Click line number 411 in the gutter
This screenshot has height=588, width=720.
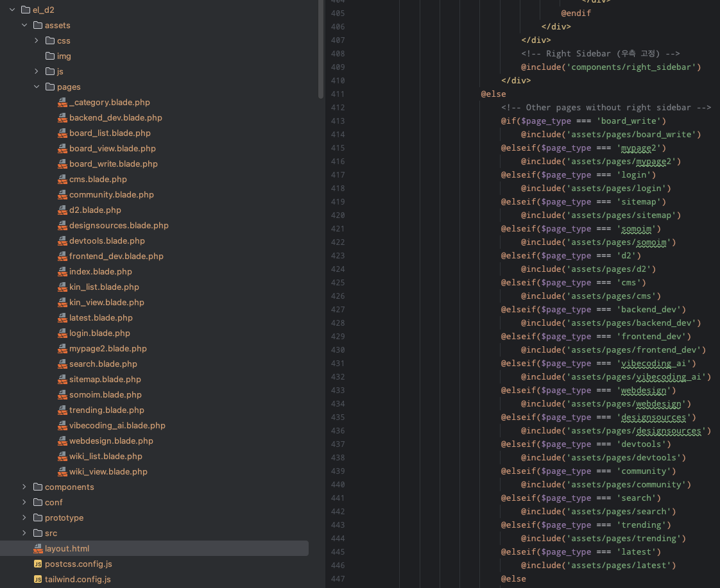[338, 94]
